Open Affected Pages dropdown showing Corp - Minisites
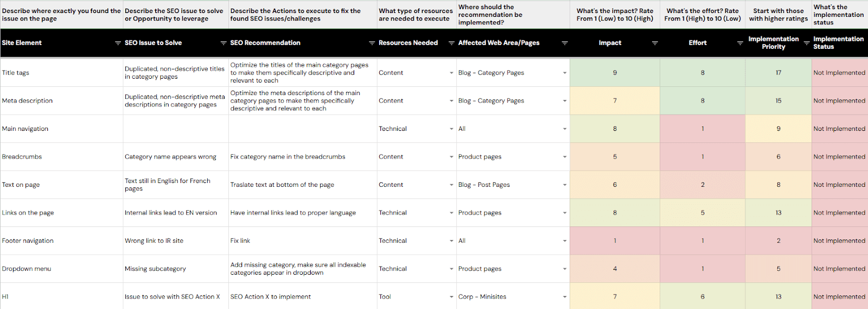The height and width of the screenshot is (309, 868). (564, 297)
